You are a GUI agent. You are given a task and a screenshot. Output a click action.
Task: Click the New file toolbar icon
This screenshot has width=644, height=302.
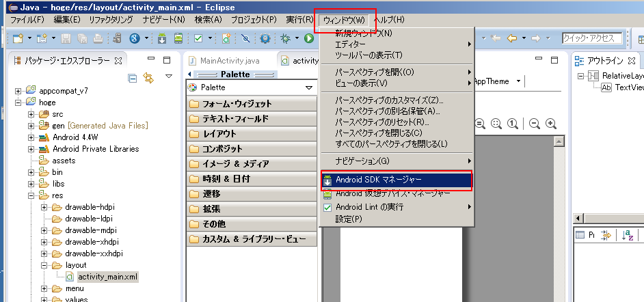(x=16, y=38)
